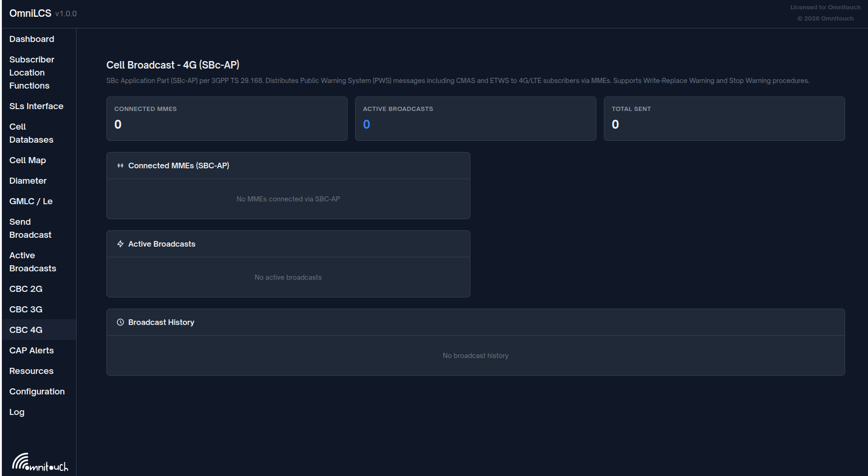Screen dimensions: 868x476
Task: Switch to CBC 2G page
Action: click(26, 289)
